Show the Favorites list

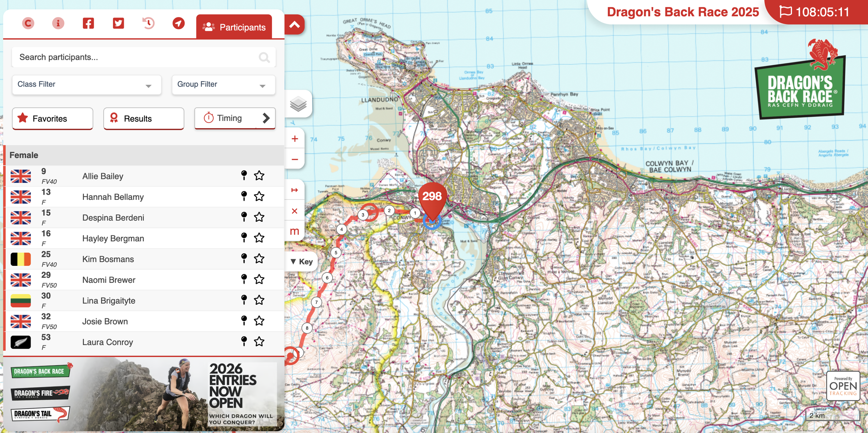point(52,119)
